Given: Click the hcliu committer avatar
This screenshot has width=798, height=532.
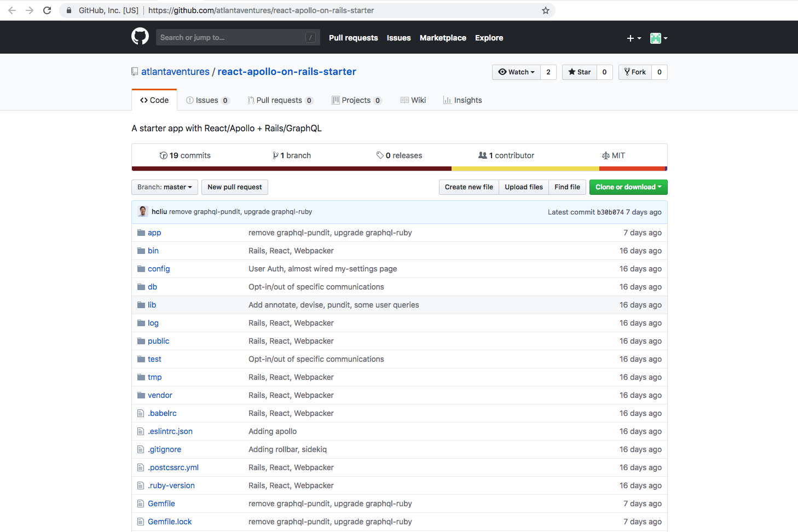Looking at the screenshot, I should pos(143,212).
